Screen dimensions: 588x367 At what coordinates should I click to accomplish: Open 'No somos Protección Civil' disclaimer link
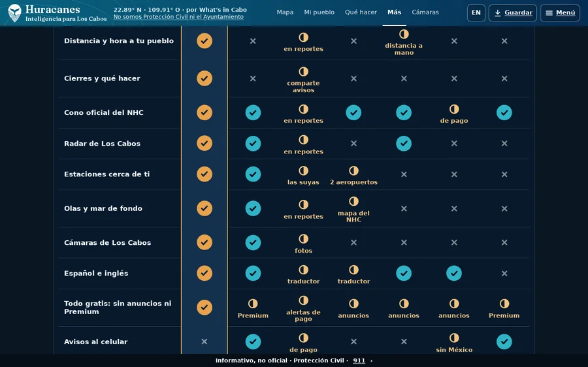178,17
